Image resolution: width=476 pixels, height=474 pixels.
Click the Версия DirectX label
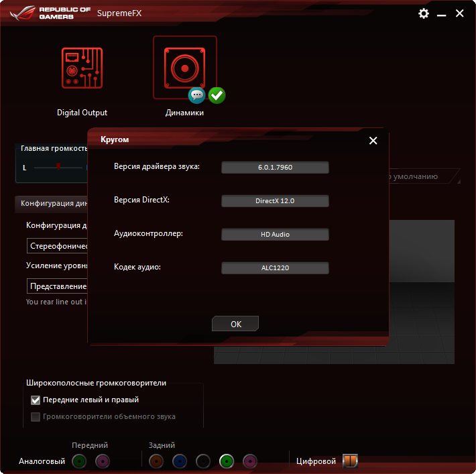141,200
